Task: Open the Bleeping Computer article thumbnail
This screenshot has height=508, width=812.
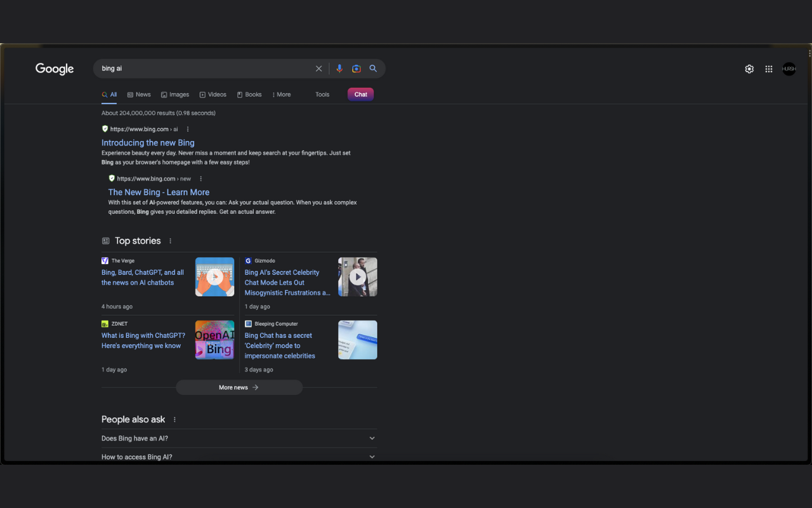Action: click(x=358, y=340)
